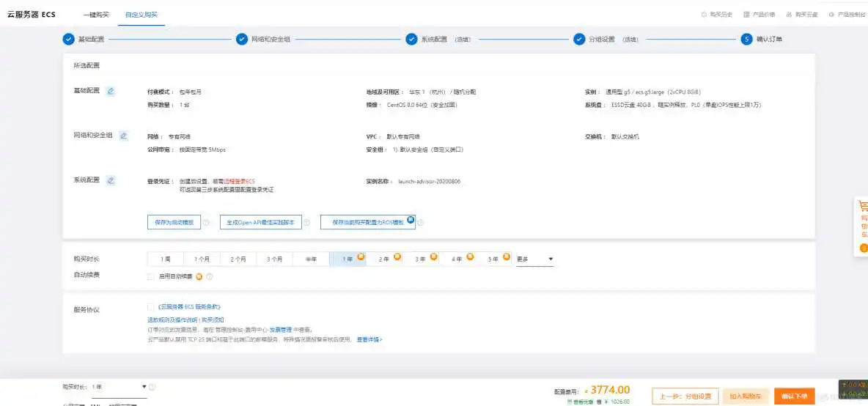The image size is (868, 406).
Task: Click 生成Open API最佳实践脚本 button
Action: [x=261, y=222]
